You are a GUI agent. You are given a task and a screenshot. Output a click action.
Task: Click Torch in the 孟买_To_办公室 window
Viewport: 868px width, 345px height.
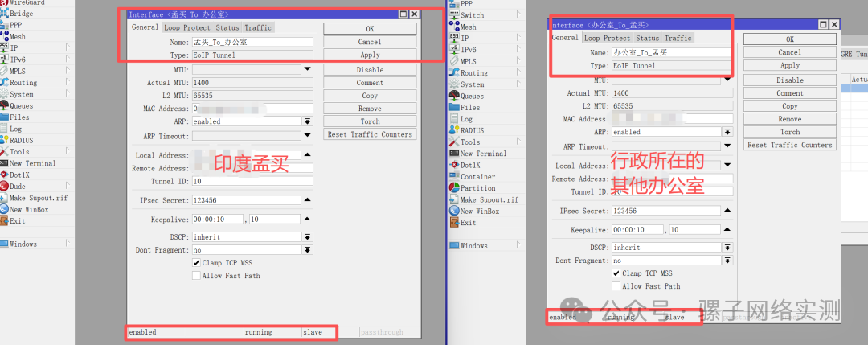(370, 121)
